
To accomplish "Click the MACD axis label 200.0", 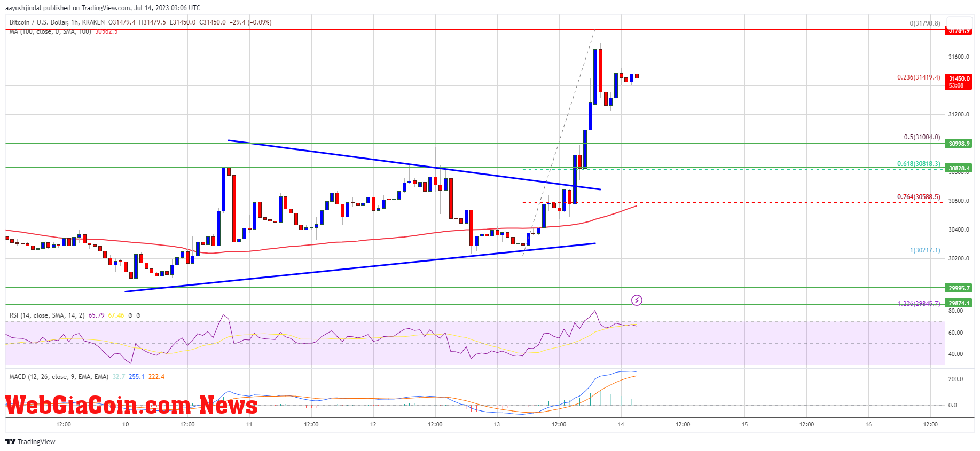I will tap(955, 379).
